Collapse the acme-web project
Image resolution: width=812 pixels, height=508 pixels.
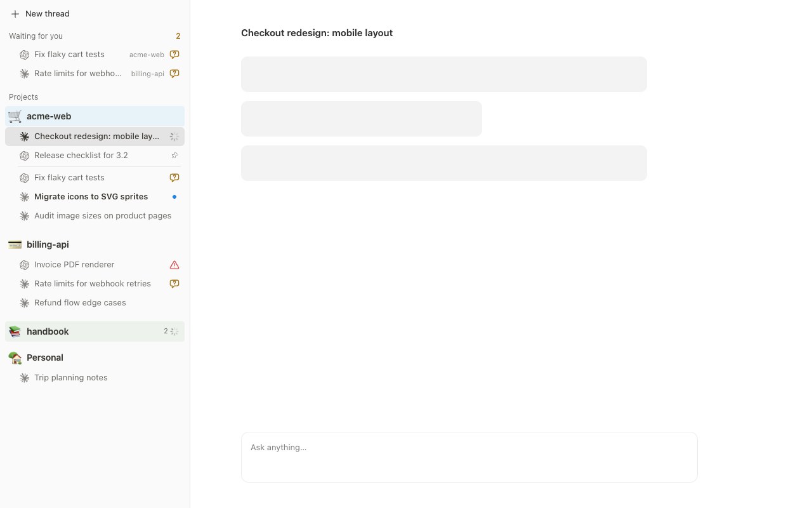pos(95,116)
